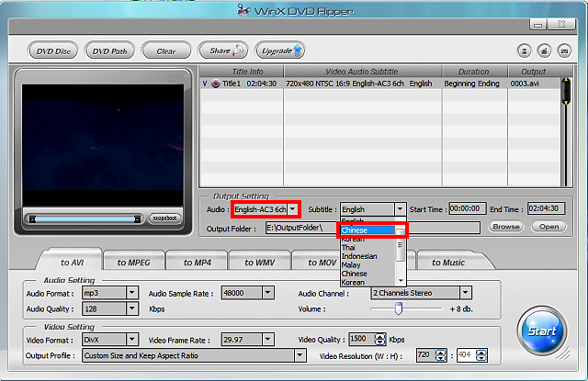Expand the Output Profile dropdown

click(300, 355)
